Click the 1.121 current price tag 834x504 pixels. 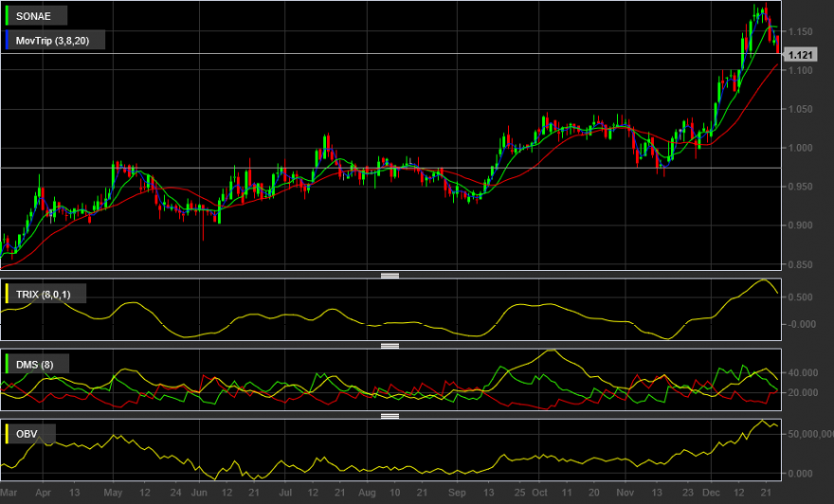point(800,55)
